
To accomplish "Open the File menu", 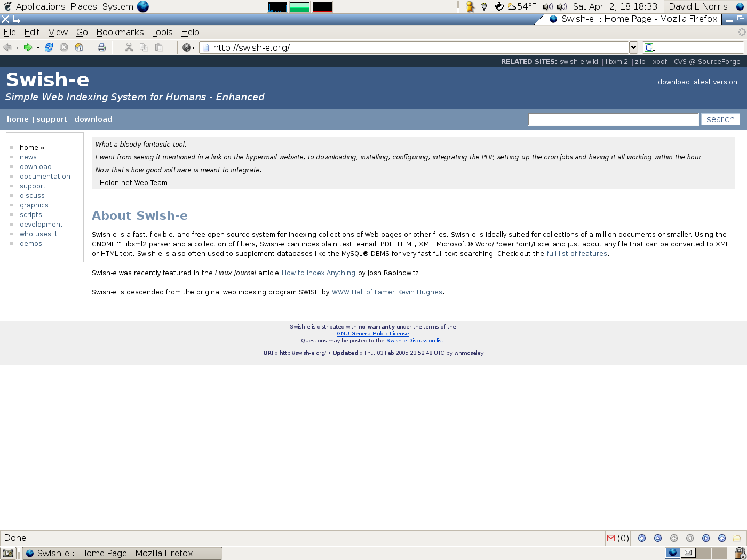I will [10, 33].
